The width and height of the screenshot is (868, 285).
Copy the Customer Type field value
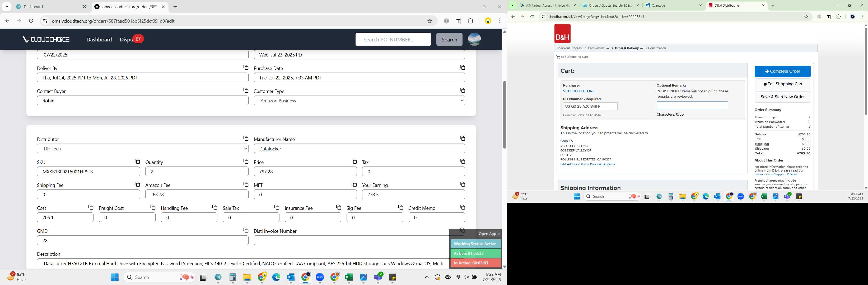(x=462, y=91)
